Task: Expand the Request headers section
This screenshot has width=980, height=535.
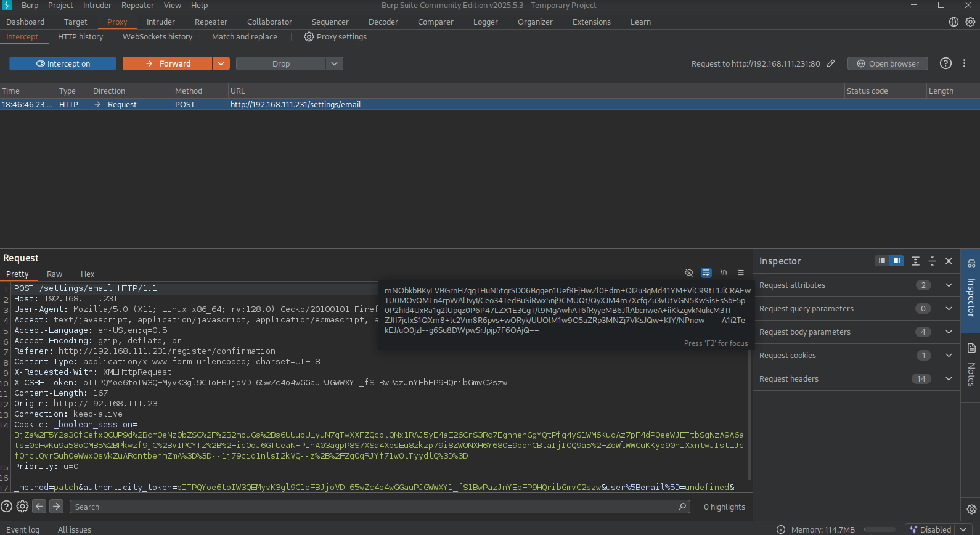Action: point(949,379)
